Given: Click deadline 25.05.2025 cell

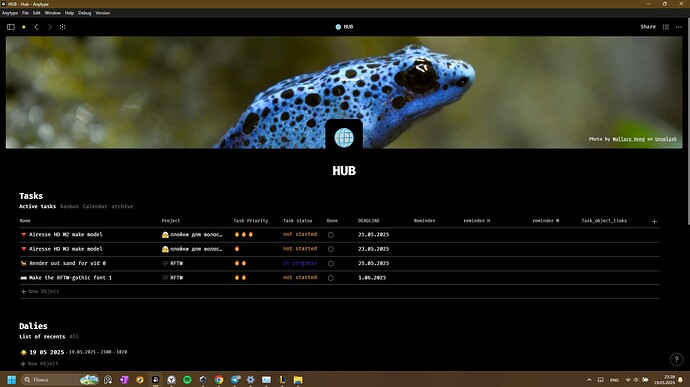Looking at the screenshot, I should coord(374,263).
